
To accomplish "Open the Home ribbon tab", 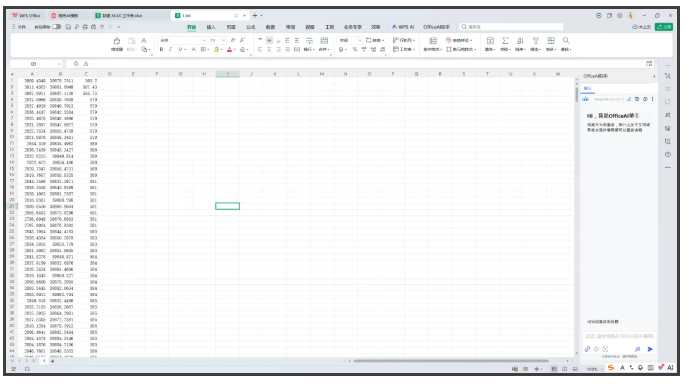I will [191, 27].
